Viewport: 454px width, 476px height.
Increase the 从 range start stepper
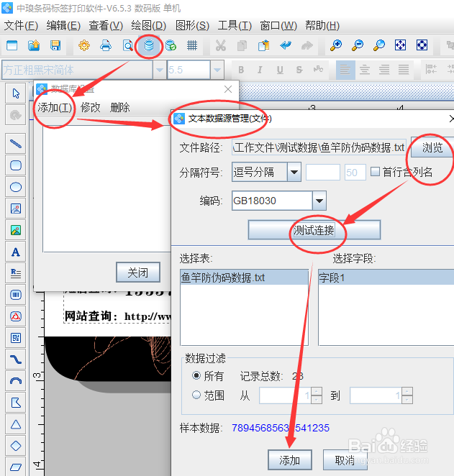(x=317, y=391)
